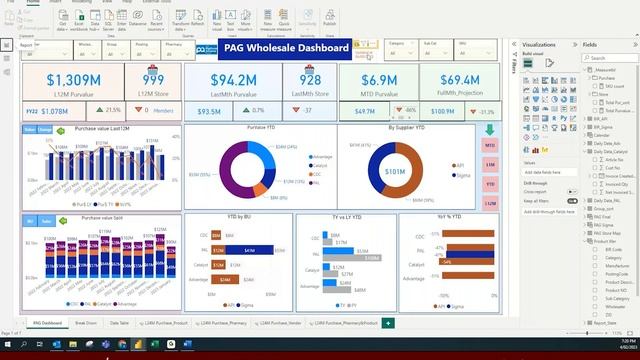Expand the Calendar table in Fields
640x360 pixels.
point(585,135)
